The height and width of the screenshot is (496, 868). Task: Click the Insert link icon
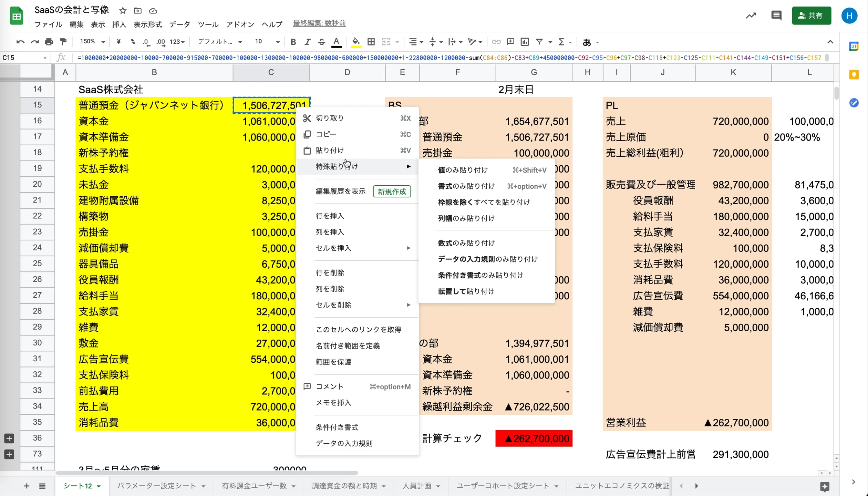pos(496,42)
